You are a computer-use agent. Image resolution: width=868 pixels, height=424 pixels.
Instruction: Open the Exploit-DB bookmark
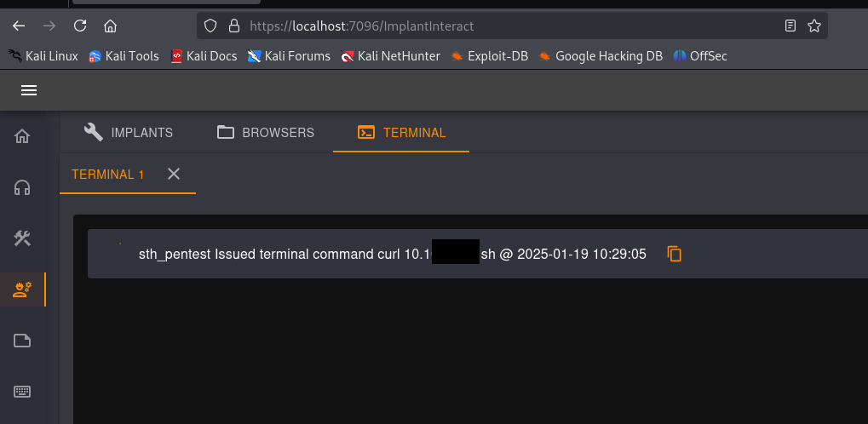[x=490, y=56]
